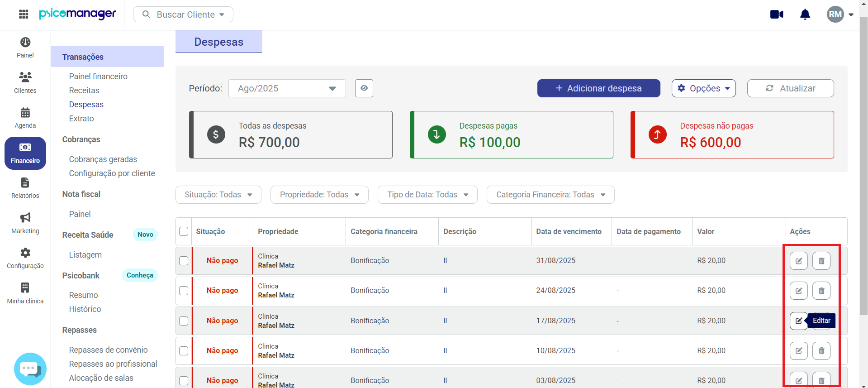
Task: Go to Receitas menu item
Action: tap(84, 91)
